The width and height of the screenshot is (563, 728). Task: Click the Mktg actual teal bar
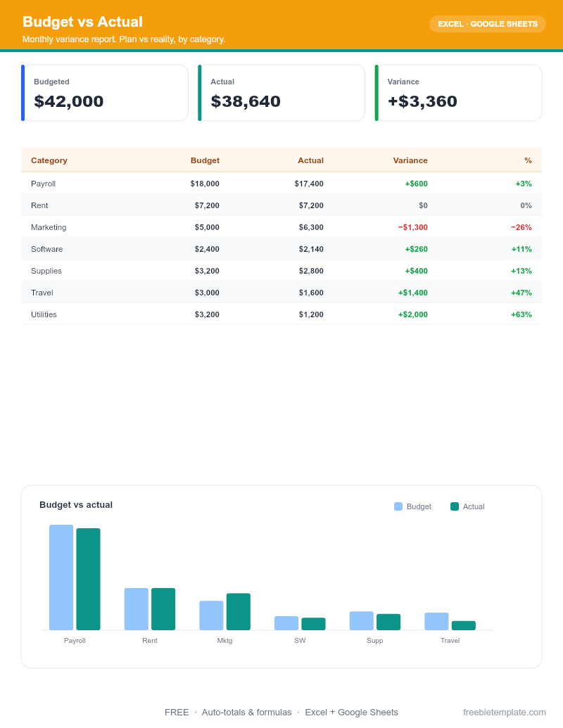[x=239, y=611]
